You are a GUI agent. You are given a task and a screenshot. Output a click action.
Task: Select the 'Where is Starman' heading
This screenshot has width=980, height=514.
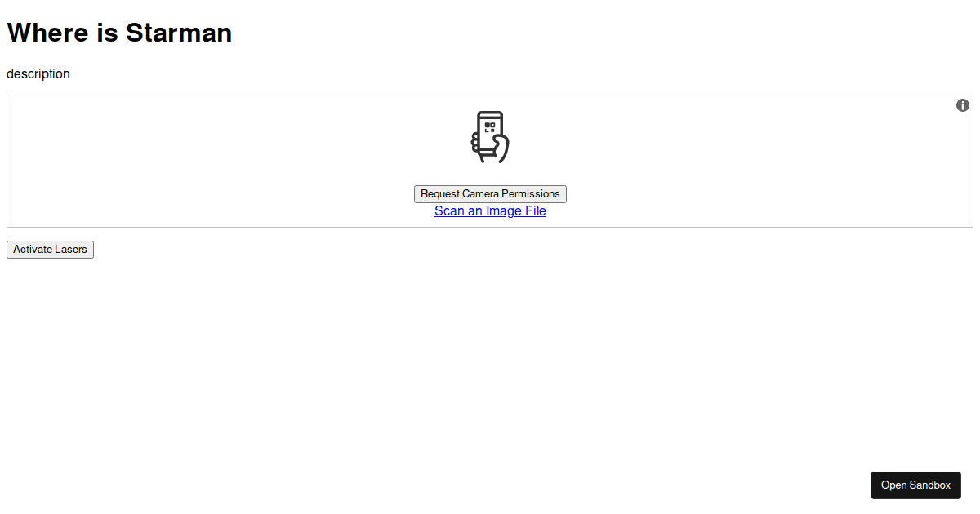[119, 33]
